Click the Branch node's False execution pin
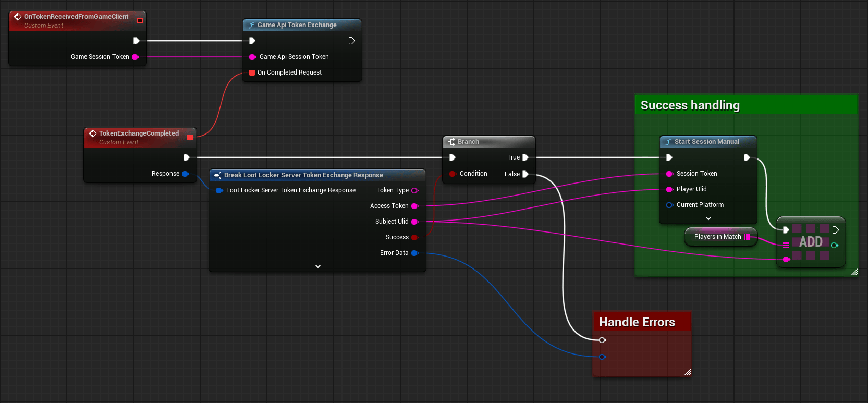The image size is (868, 403). click(x=525, y=174)
